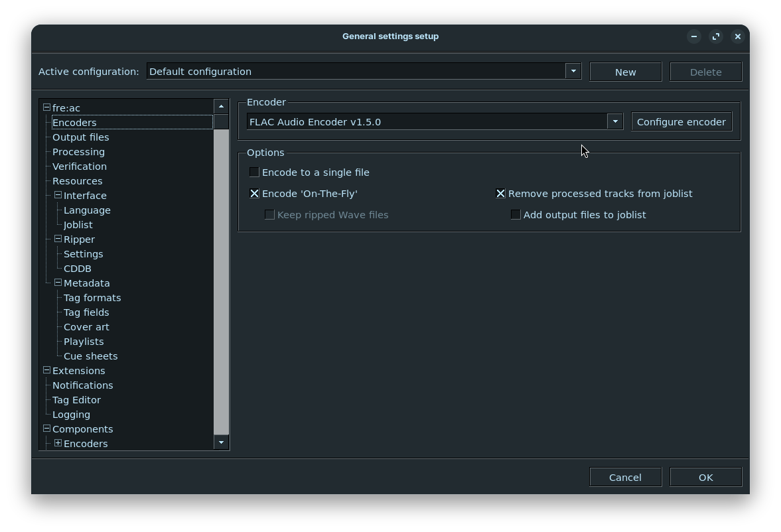The width and height of the screenshot is (781, 532).
Task: Enable Add output files to joblist
Action: [x=516, y=215]
